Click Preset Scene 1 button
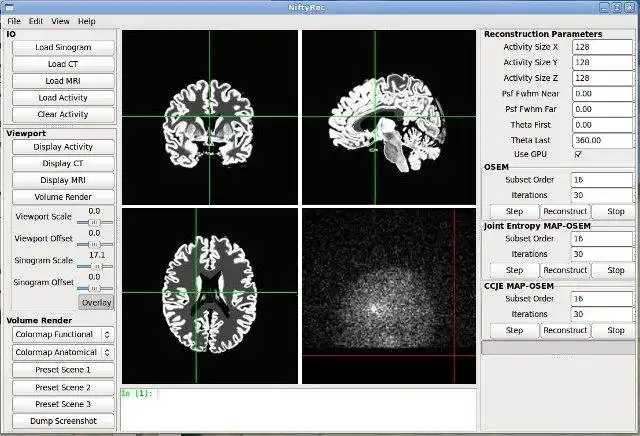The width and height of the screenshot is (640, 436). (63, 370)
